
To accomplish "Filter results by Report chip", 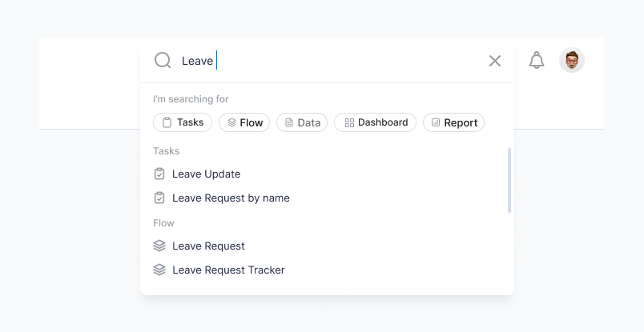I will click(453, 122).
